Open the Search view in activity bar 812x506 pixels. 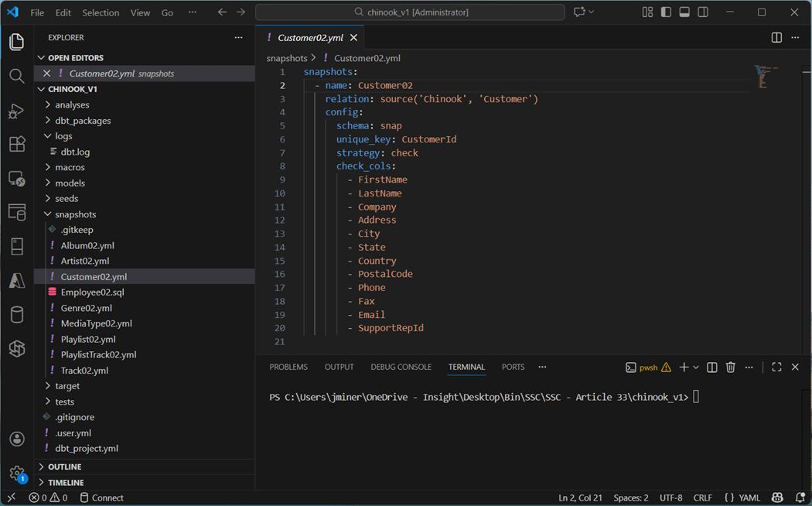(x=16, y=76)
